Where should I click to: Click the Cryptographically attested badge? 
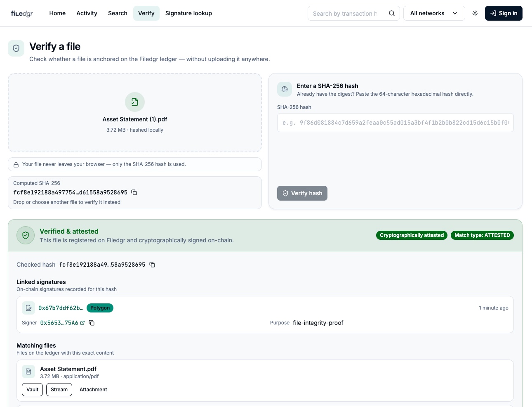[412, 235]
